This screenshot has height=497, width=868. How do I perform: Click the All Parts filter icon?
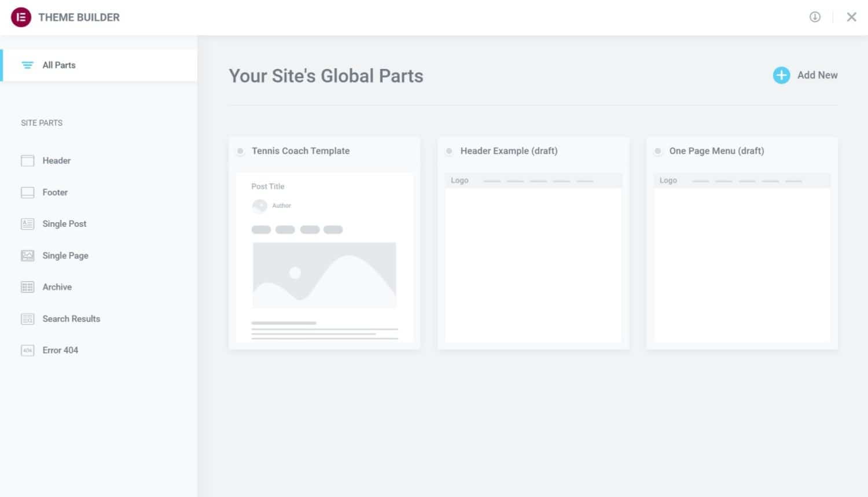27,65
